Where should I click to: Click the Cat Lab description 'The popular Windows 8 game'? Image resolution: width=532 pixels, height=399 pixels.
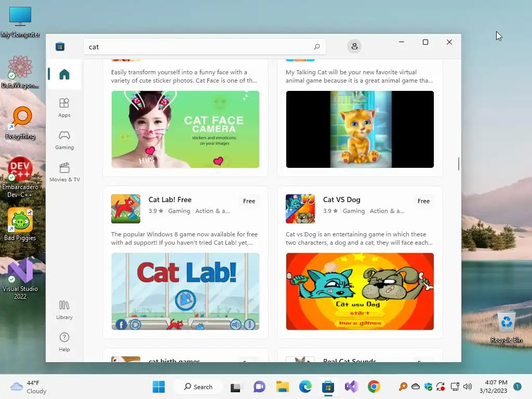tap(184, 238)
